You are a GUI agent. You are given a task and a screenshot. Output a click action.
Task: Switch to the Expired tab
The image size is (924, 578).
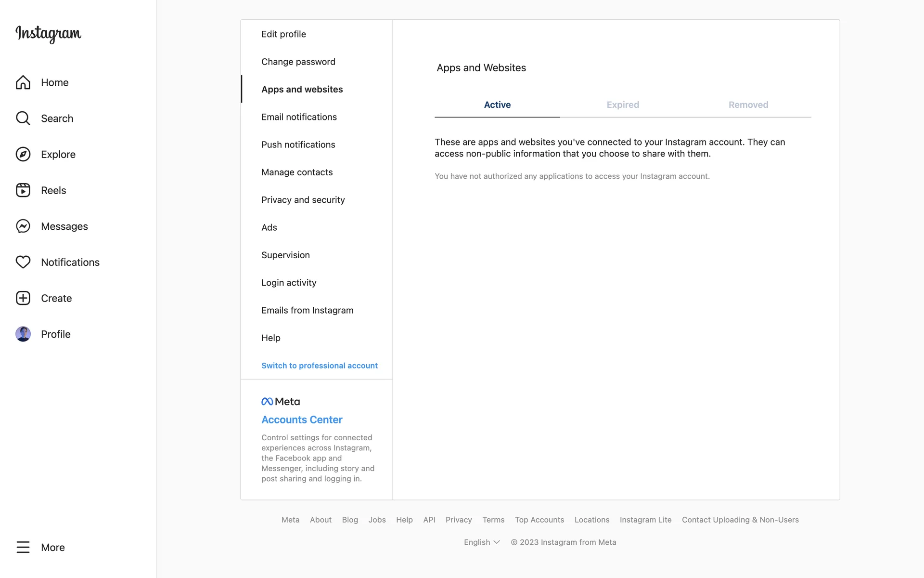click(x=622, y=105)
